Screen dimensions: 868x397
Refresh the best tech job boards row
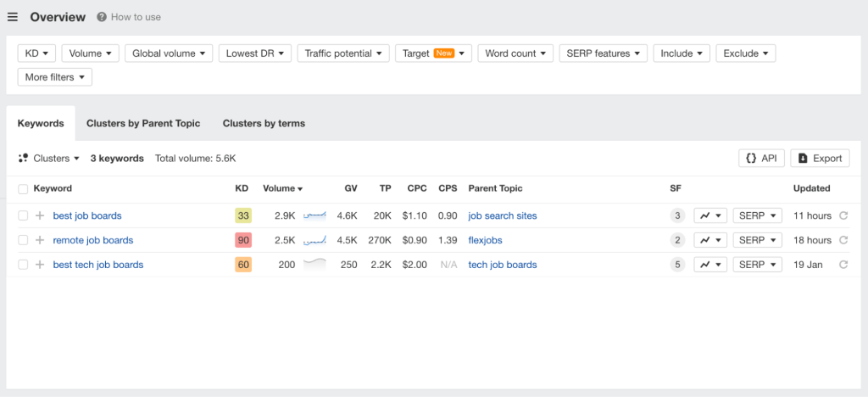843,265
